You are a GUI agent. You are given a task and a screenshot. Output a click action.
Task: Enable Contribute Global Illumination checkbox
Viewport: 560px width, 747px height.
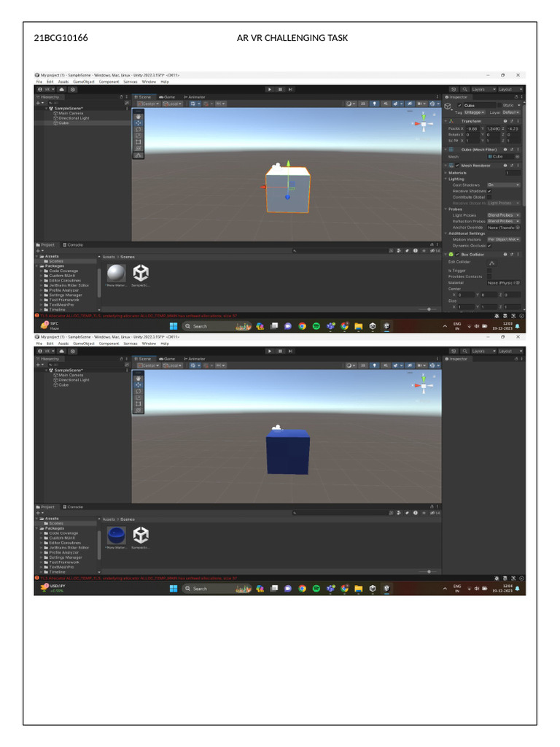click(x=489, y=197)
